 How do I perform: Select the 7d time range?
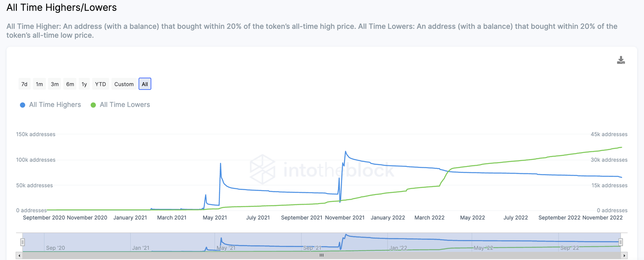[24, 84]
